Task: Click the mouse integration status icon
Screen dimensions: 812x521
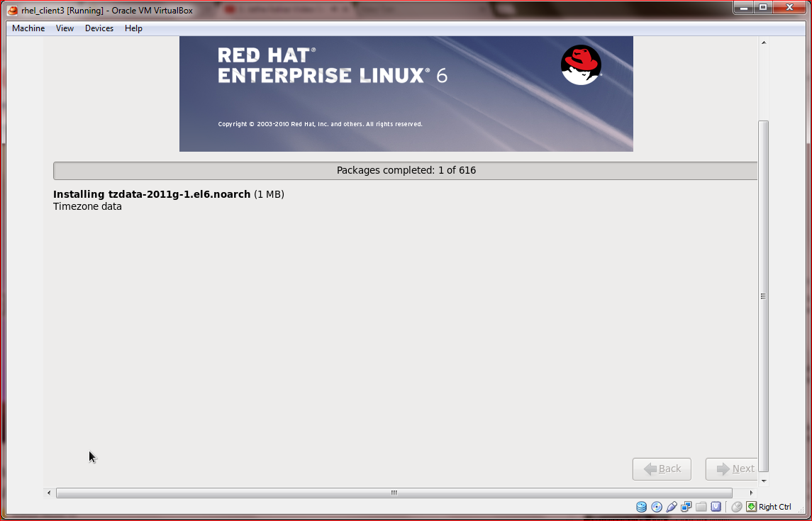Action: tap(737, 506)
